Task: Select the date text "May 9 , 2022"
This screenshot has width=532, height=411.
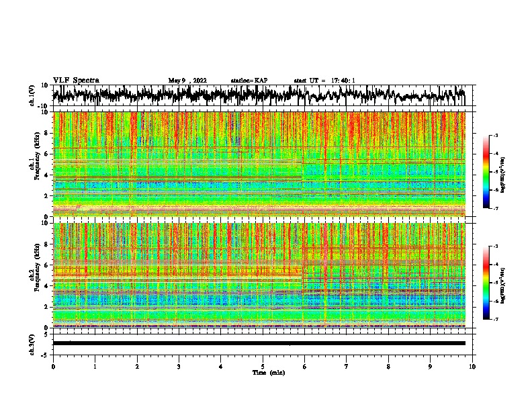Action: coord(187,81)
